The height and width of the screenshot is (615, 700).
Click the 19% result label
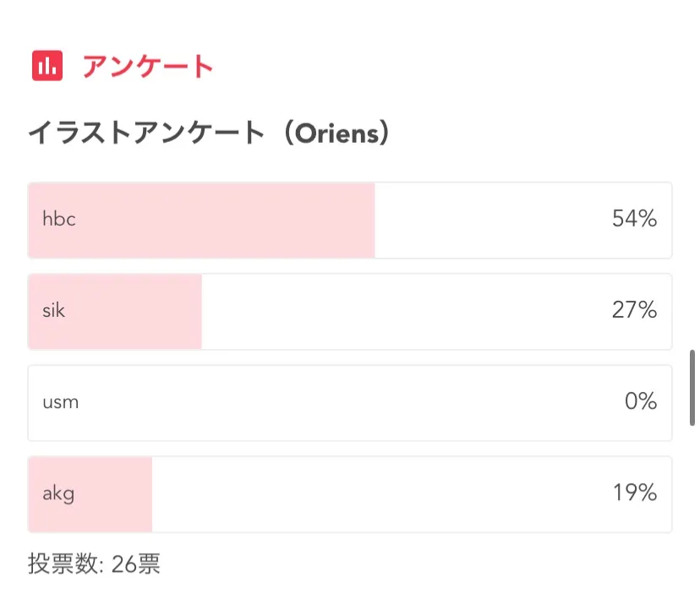point(634,493)
